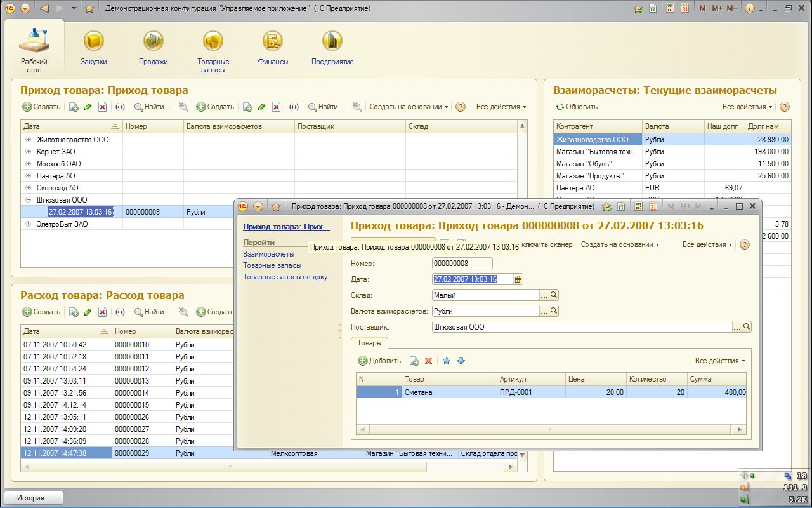Open main 1C menu dropdown in title bar
The height and width of the screenshot is (508, 812).
coord(25,9)
